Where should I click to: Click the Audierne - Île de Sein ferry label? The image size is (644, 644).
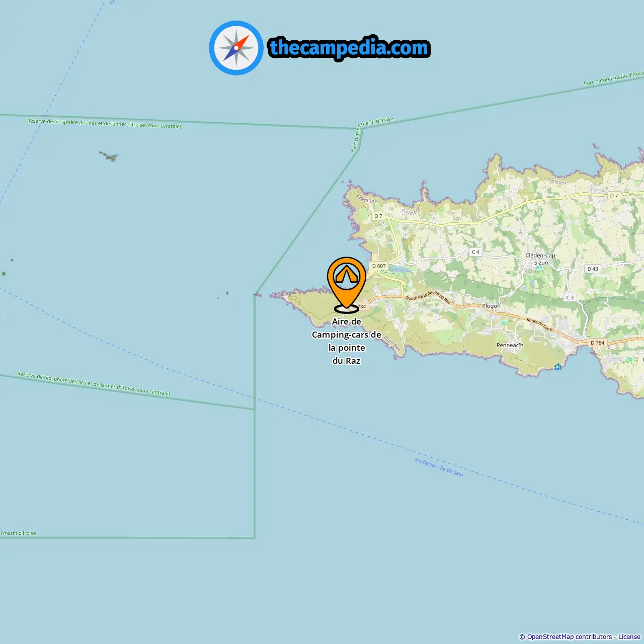coord(439,467)
